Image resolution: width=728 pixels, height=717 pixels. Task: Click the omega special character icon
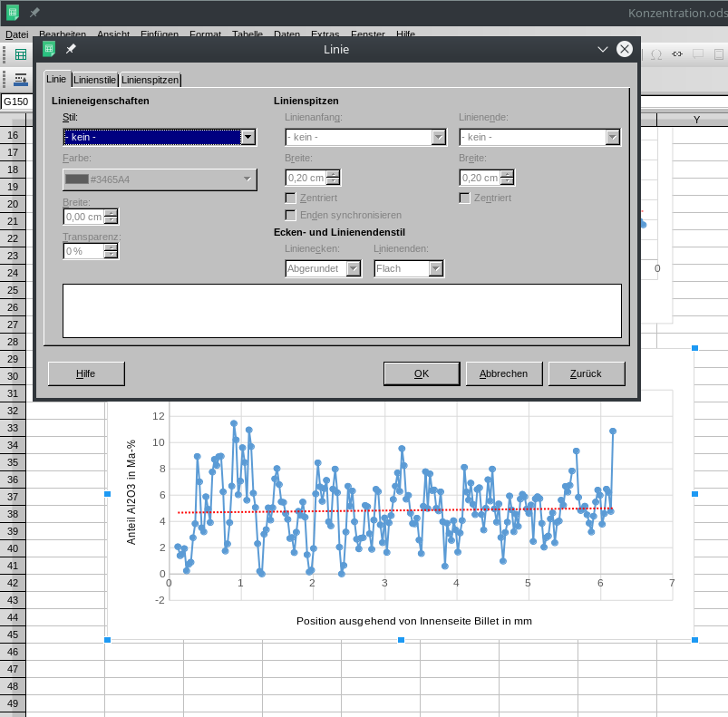655,54
